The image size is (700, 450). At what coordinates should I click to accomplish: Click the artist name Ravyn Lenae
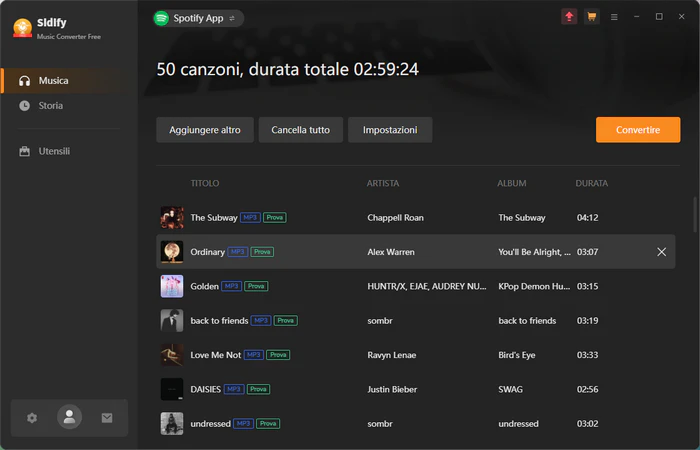click(x=392, y=355)
